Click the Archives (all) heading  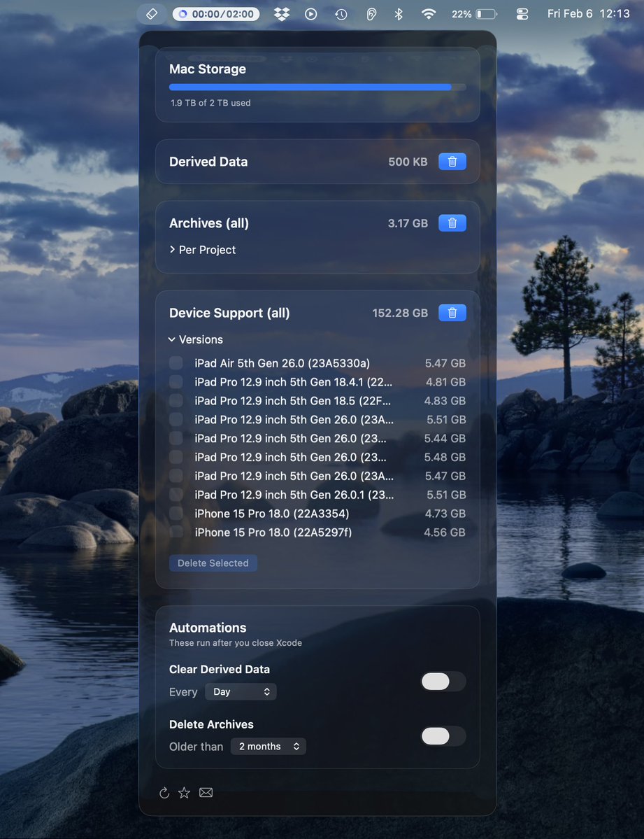pos(209,223)
